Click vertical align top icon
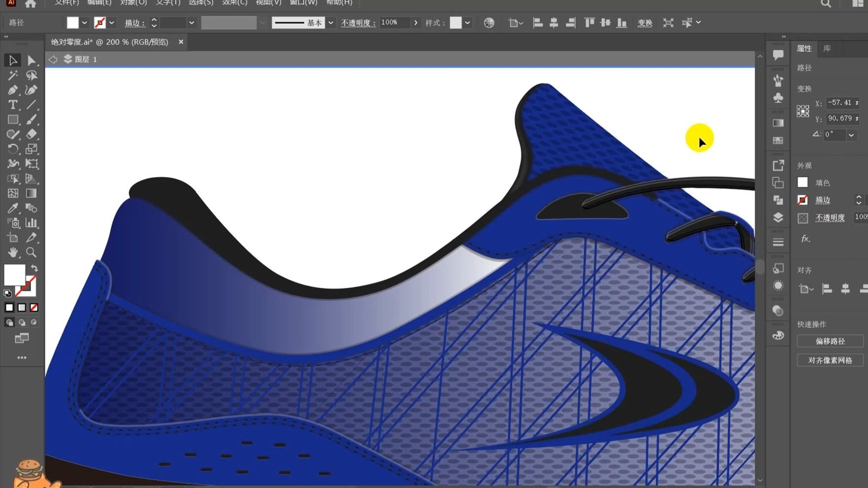Image resolution: width=868 pixels, height=488 pixels. pyautogui.click(x=589, y=23)
